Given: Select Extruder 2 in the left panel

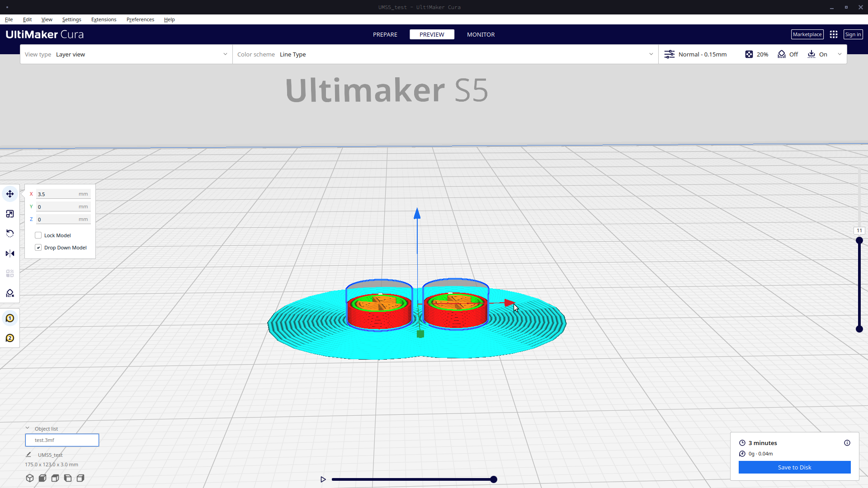Looking at the screenshot, I should click(x=10, y=338).
